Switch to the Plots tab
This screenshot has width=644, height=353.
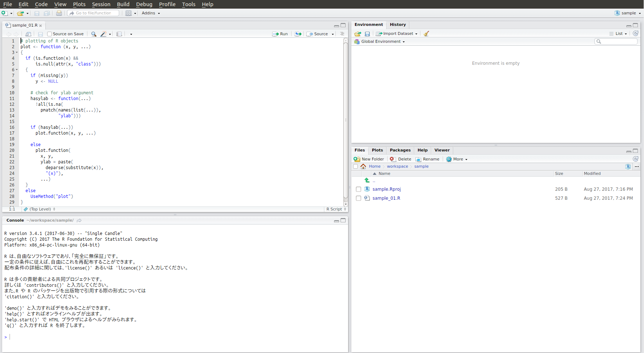[x=377, y=150]
